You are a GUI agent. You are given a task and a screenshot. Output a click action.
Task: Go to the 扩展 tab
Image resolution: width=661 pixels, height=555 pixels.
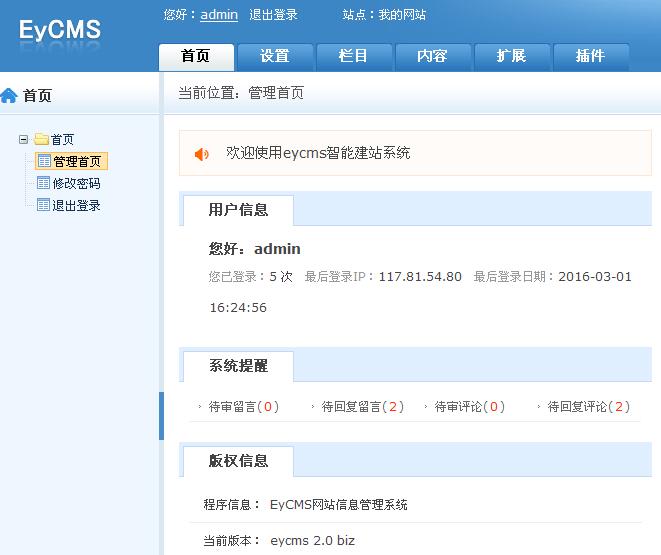tap(511, 56)
